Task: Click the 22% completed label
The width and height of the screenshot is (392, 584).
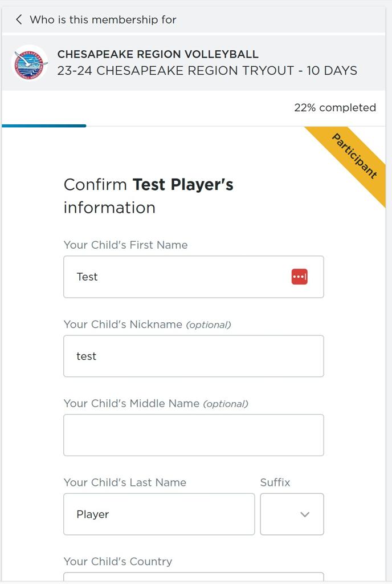Action: tap(335, 107)
